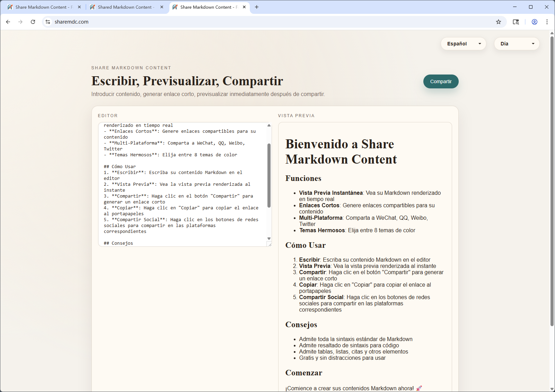The image size is (555, 392).
Task: Open the tab search icon next to profile
Action: tap(516, 22)
